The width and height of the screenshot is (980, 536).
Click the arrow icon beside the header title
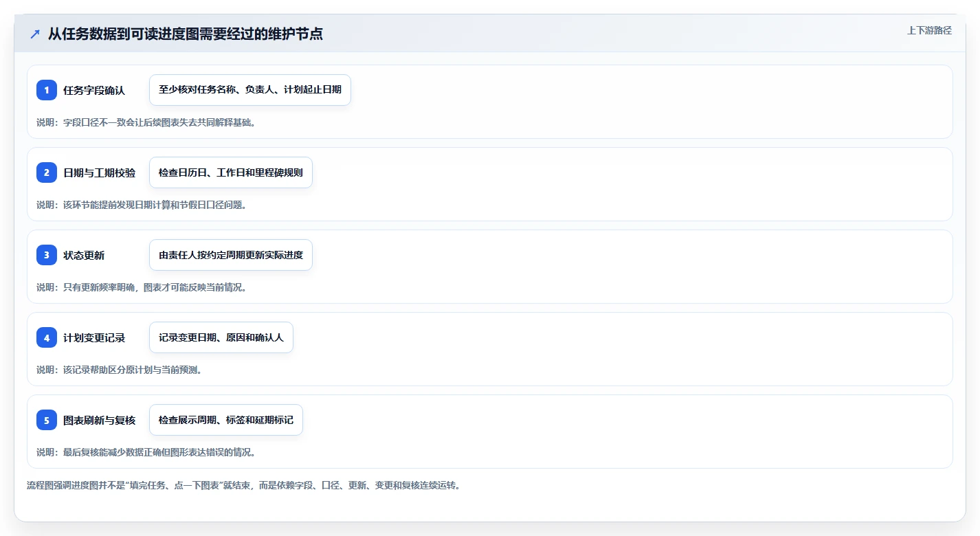(x=35, y=34)
